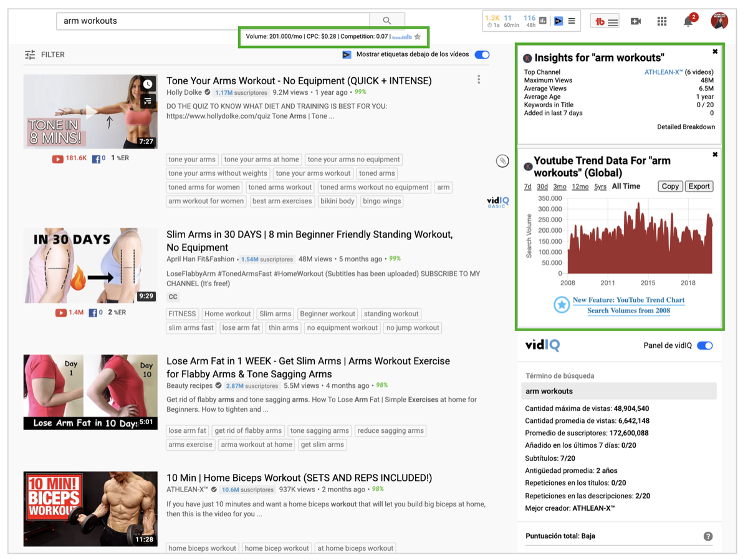Open three-dot menu for Tone Your Arms video
This screenshot has height=560, width=748.
[x=479, y=80]
